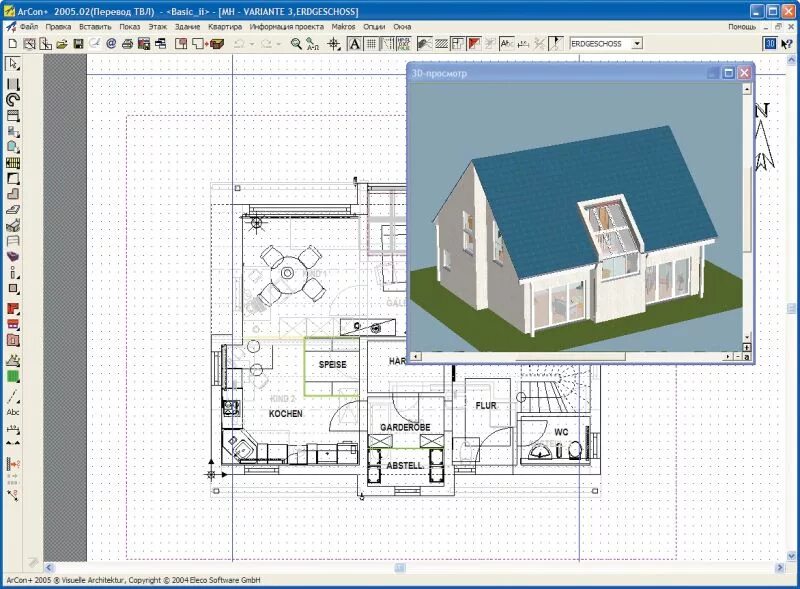This screenshot has height=589, width=800.
Task: Open the Этаж menu
Action: click(158, 27)
